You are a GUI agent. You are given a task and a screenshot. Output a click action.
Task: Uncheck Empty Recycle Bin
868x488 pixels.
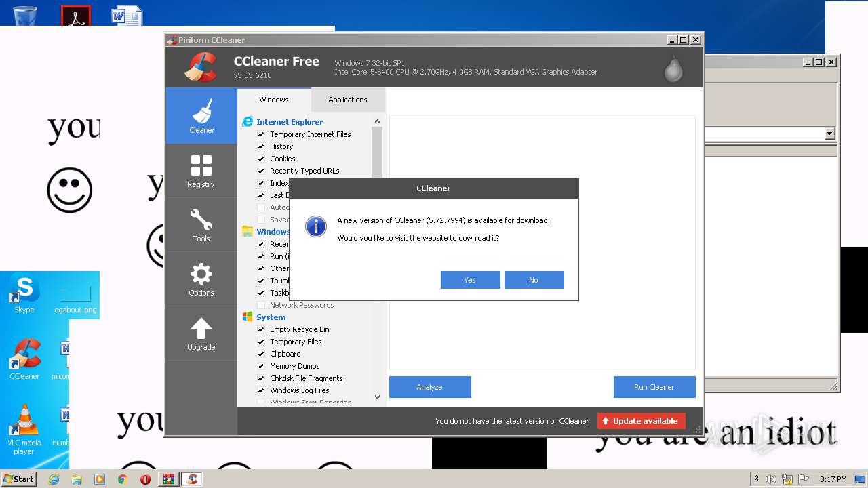click(261, 329)
